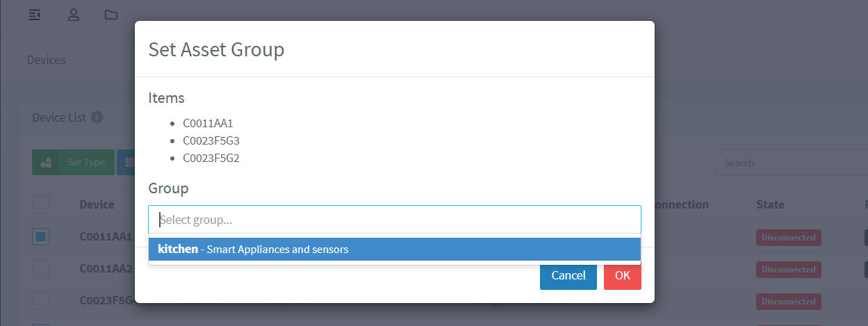The image size is (868, 326).
Task: Collapse the sidebar menu icon
Action: [35, 15]
